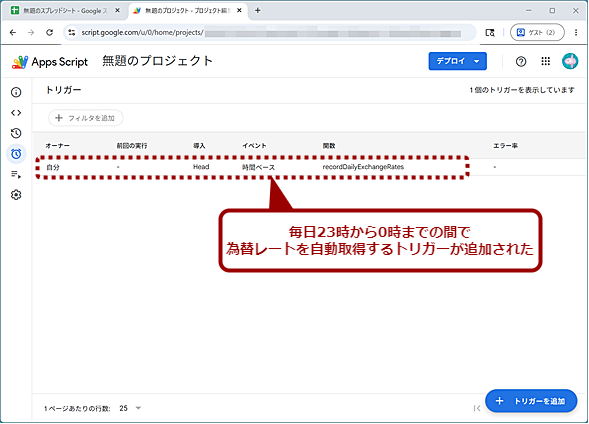Click the フィルタを追加 button
This screenshot has height=424, width=589.
tap(86, 118)
